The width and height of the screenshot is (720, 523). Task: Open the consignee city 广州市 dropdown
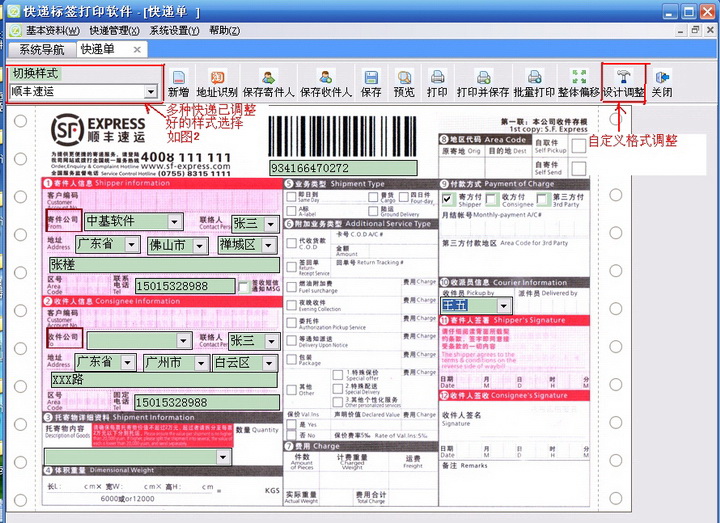201,363
